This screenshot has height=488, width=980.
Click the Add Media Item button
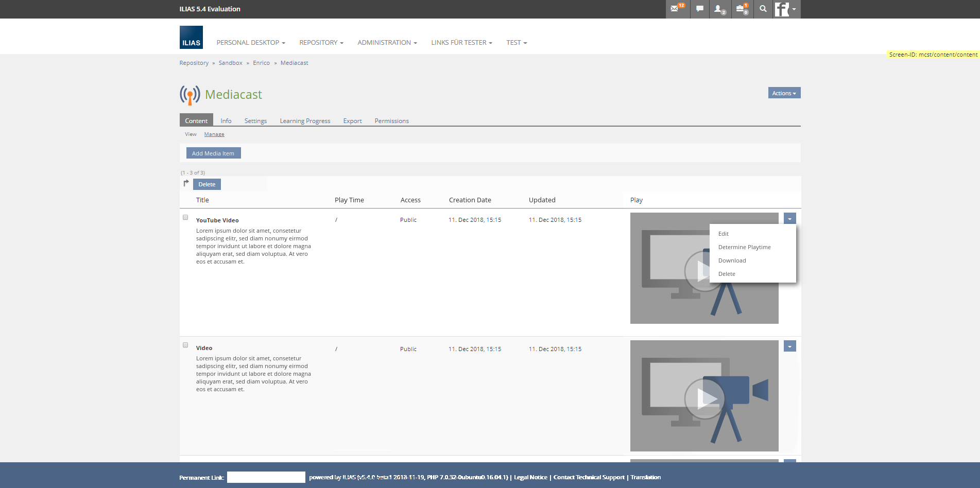pyautogui.click(x=213, y=153)
